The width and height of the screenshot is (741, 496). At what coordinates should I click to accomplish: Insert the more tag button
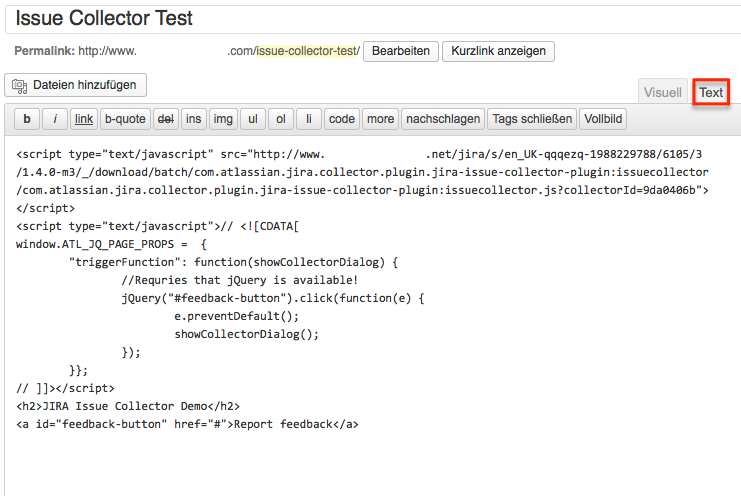coord(380,119)
